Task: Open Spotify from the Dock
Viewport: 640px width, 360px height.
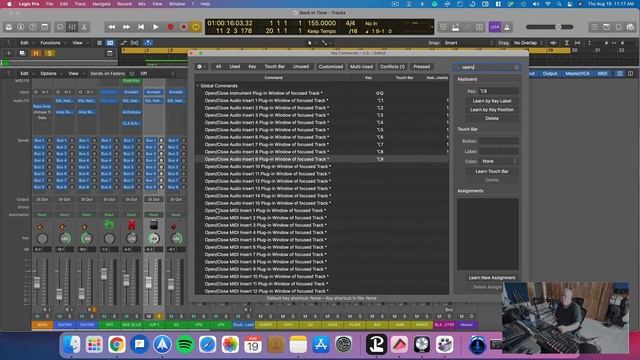Action: pyautogui.click(x=185, y=345)
